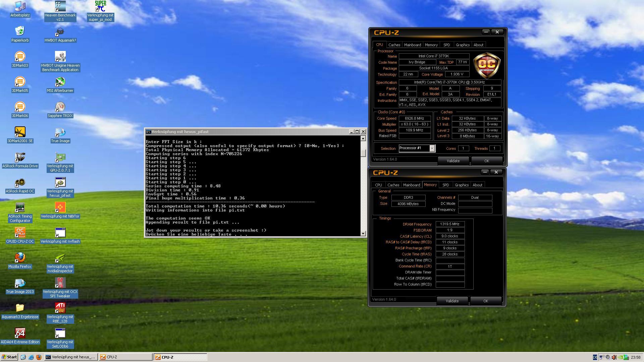Open Graphics tab in upper CPU-Z window

pos(463,45)
